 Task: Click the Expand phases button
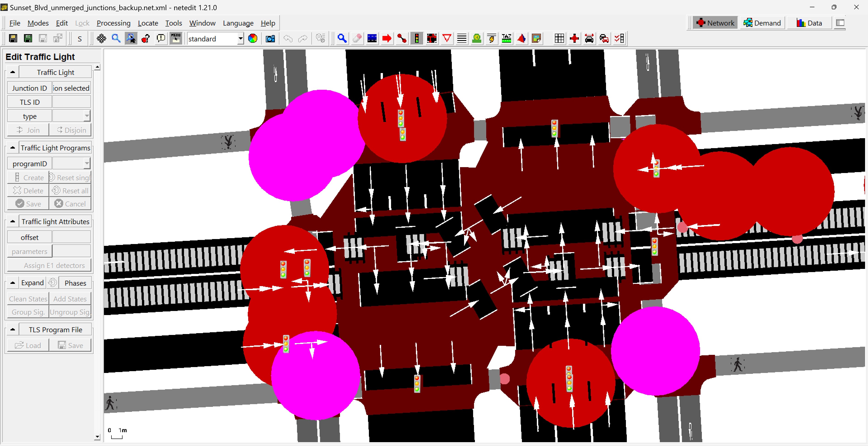(x=32, y=283)
